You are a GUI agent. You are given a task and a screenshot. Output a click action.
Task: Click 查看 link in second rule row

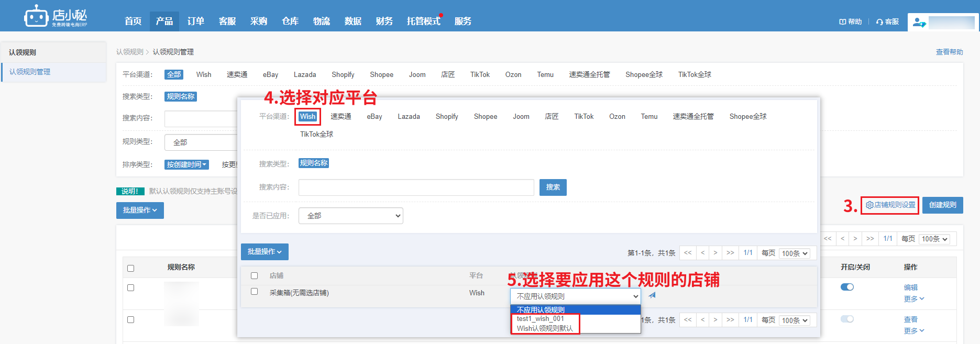[x=911, y=319]
